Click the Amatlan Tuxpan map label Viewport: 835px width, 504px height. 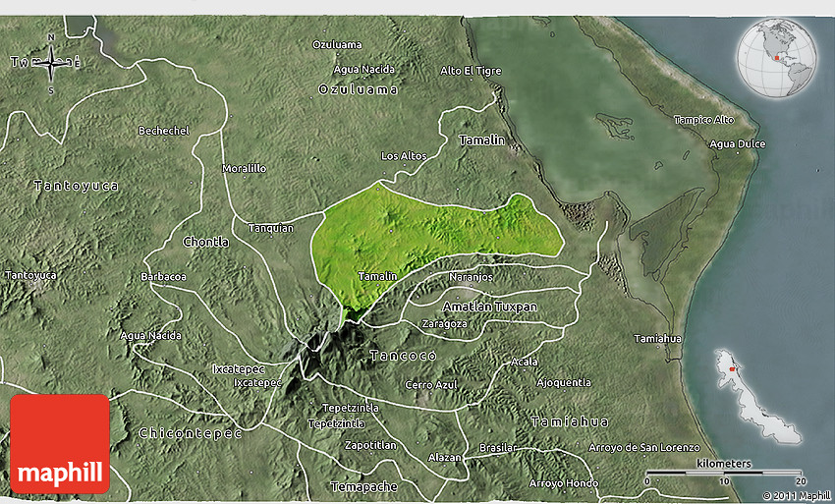tap(489, 307)
